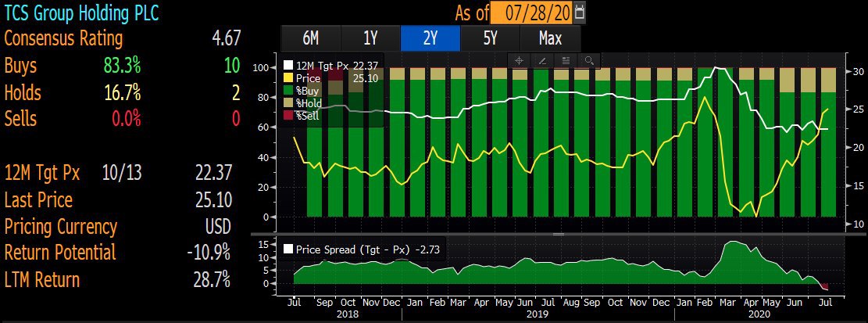Select the 2Y range tab
This screenshot has width=868, height=323.
430,38
